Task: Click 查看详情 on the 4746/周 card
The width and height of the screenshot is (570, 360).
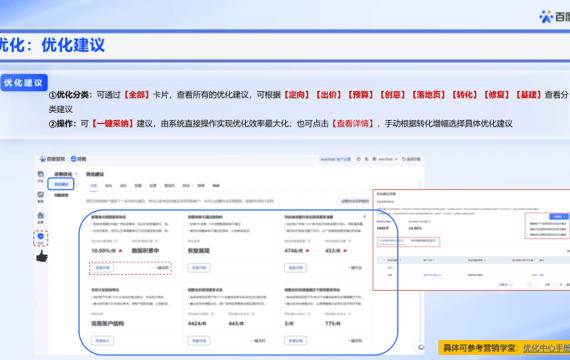Action: (296, 268)
